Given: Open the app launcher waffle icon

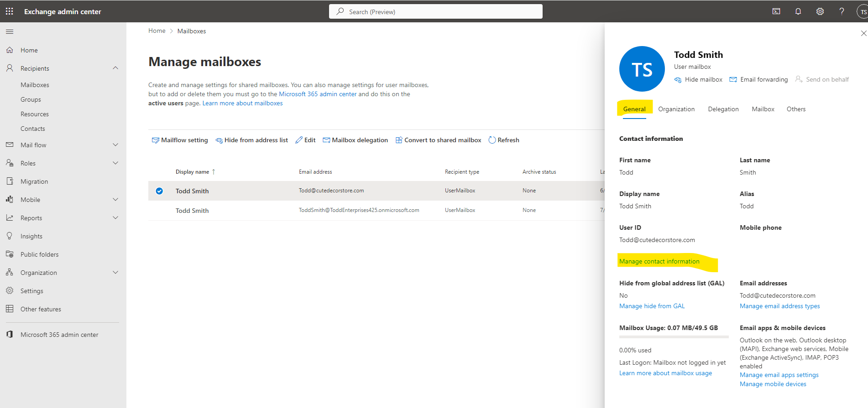Looking at the screenshot, I should (x=9, y=11).
